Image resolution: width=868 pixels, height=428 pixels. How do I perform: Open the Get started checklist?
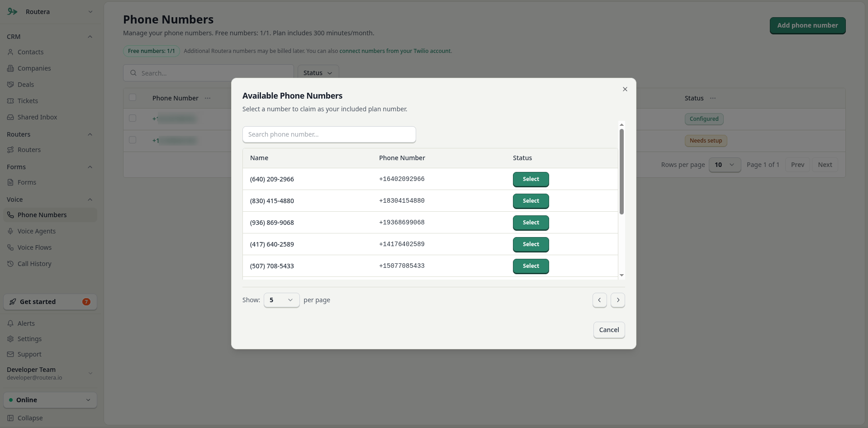[50, 302]
